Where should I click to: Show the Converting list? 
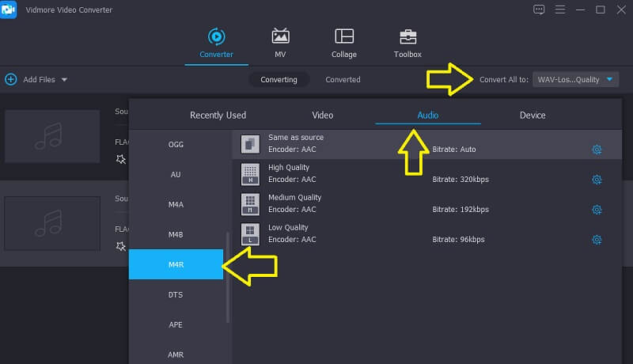click(279, 79)
